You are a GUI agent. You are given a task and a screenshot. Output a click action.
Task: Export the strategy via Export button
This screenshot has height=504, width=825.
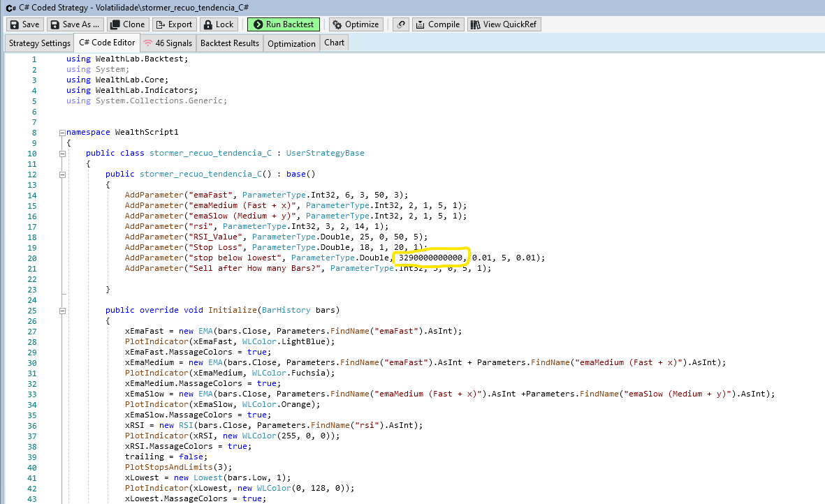pos(173,24)
